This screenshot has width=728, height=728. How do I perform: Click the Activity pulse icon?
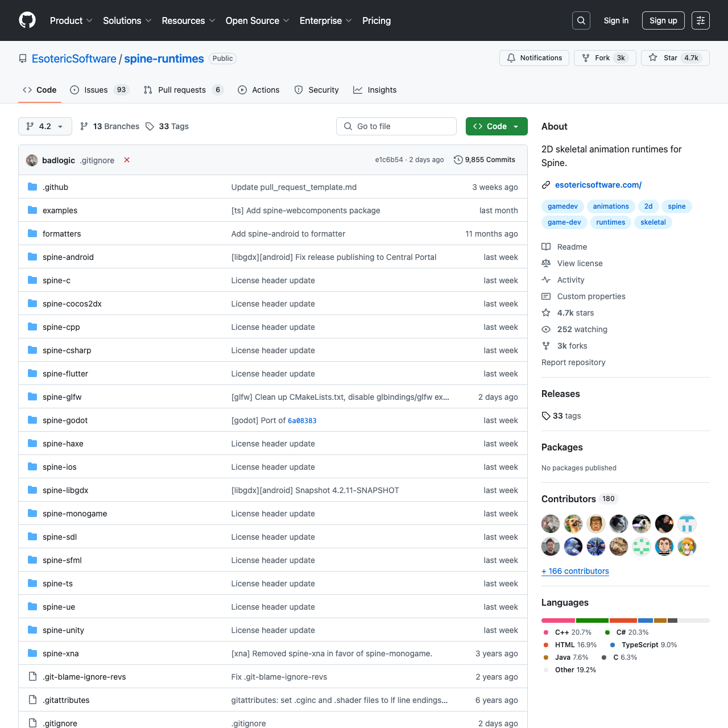546,280
